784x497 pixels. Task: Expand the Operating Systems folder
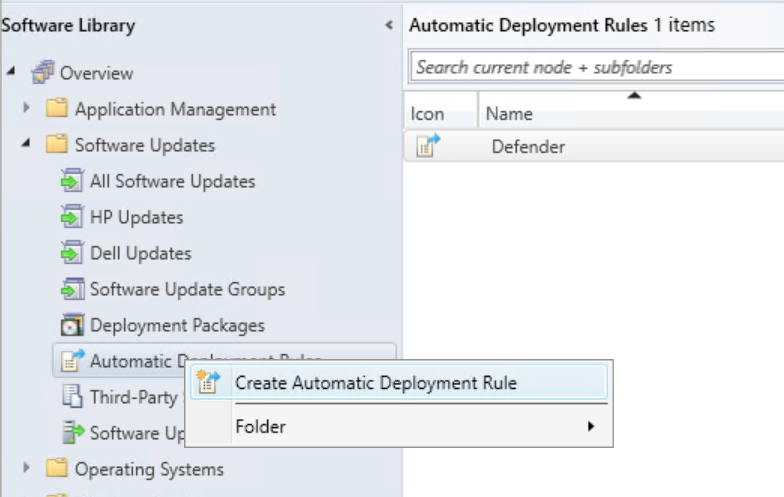click(x=27, y=469)
